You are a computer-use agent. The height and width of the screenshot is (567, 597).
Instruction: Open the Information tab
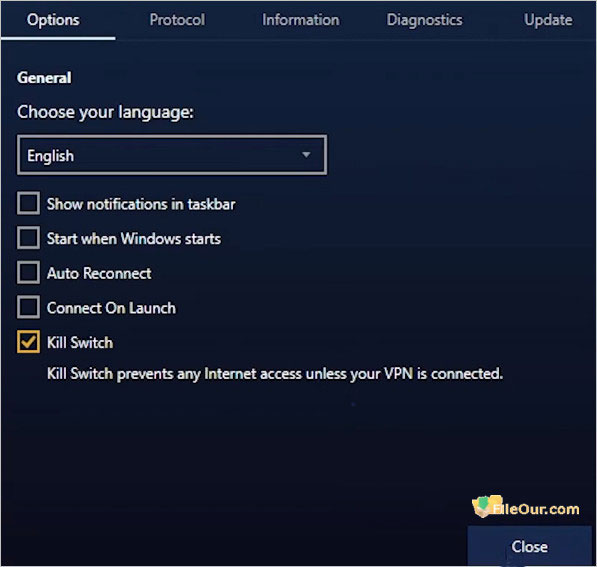(x=300, y=20)
